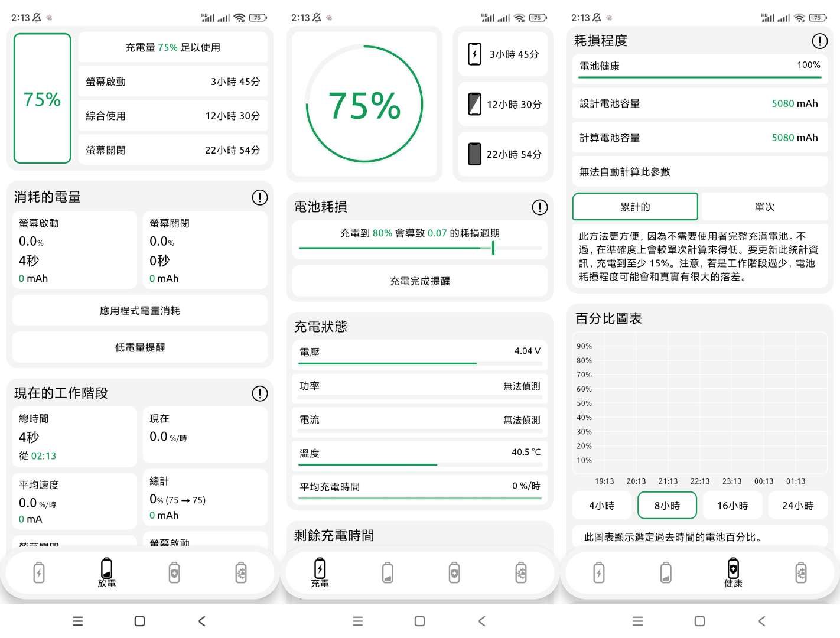The width and height of the screenshot is (840, 638).
Task: Tap discharge battery icon in right nav bar
Action: pyautogui.click(x=666, y=572)
